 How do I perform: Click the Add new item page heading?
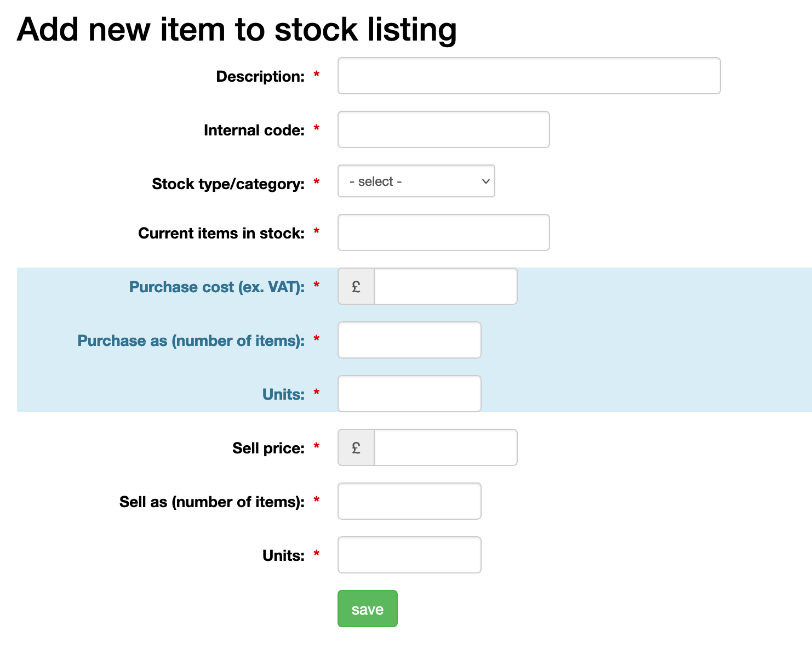237,29
